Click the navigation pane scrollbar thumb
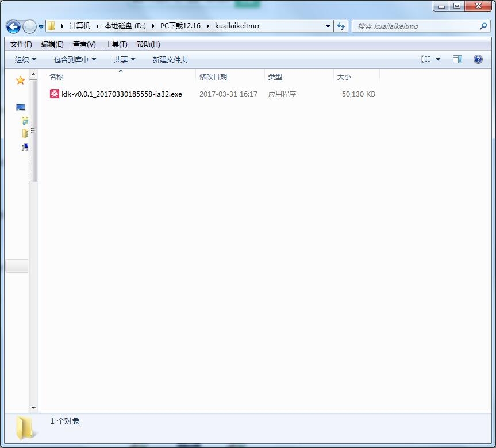Screen dimensions: 496x448 [x=33, y=131]
